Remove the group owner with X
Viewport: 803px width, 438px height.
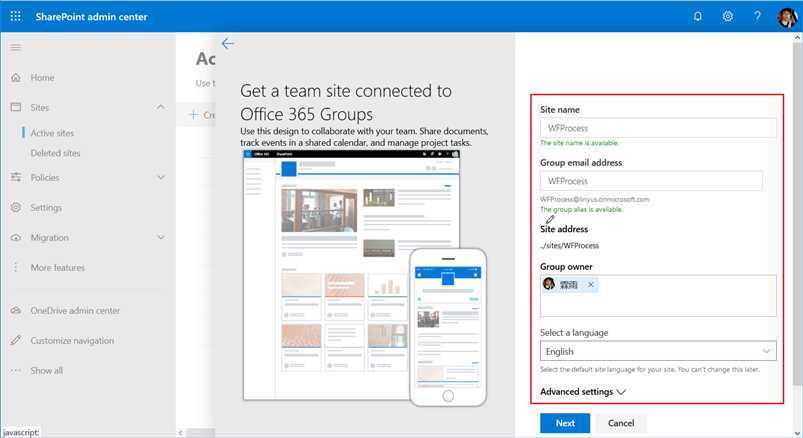coord(590,284)
